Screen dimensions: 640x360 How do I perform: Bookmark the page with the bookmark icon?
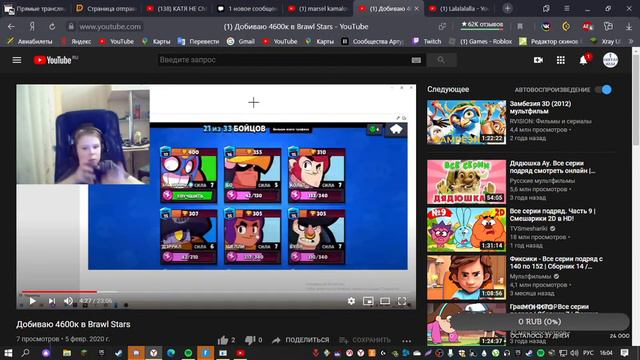(x=520, y=27)
